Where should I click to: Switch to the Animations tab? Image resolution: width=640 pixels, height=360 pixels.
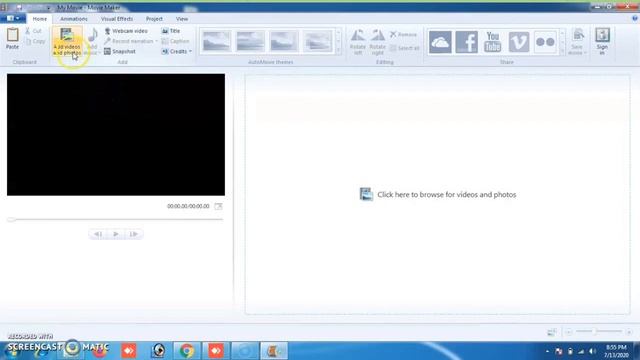pyautogui.click(x=74, y=19)
